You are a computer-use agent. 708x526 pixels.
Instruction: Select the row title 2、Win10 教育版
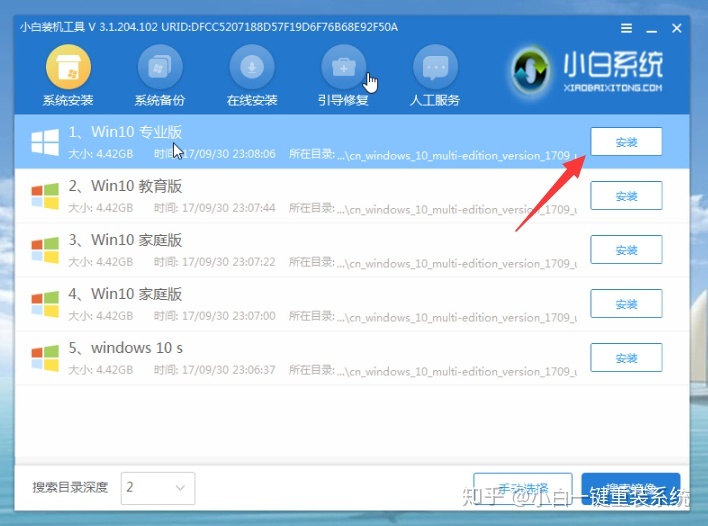click(125, 186)
